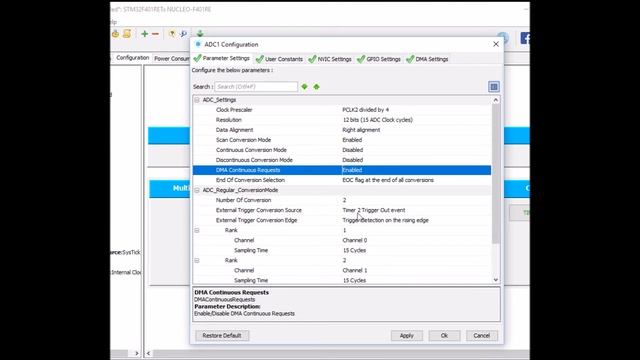This screenshot has height=360, width=640.
Task: Open DMA Continuous Requests Enabled dropdown
Action: tap(352, 170)
